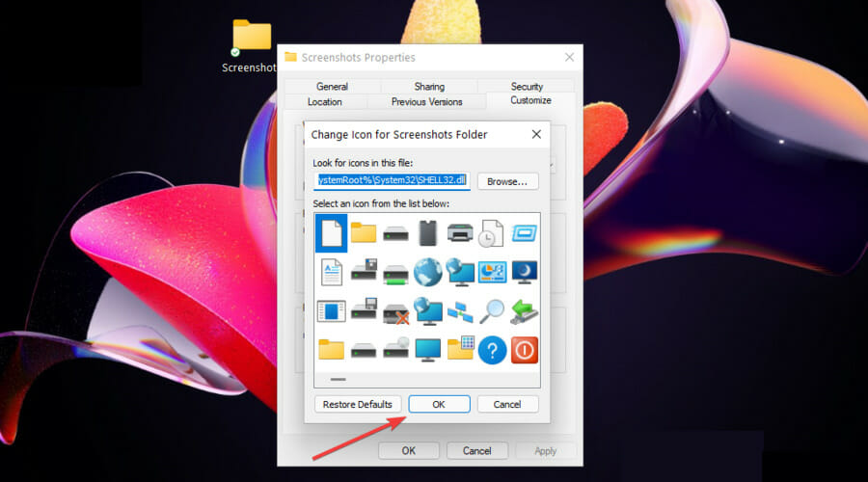Image resolution: width=868 pixels, height=482 pixels.
Task: Confirm with OK in Change Icon dialog
Action: [439, 404]
